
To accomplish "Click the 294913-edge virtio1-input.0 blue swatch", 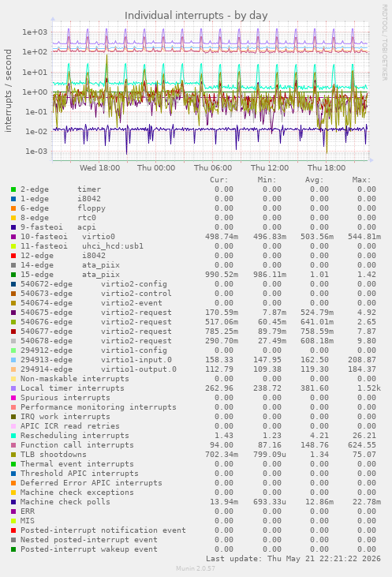I will [13, 360].
